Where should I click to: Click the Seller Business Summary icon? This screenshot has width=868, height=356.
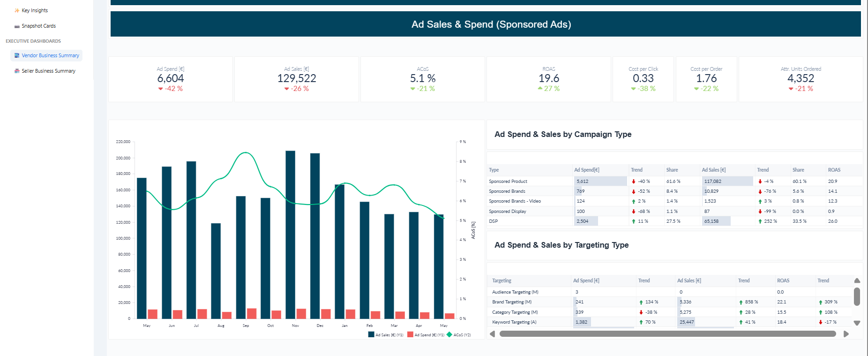tap(17, 71)
